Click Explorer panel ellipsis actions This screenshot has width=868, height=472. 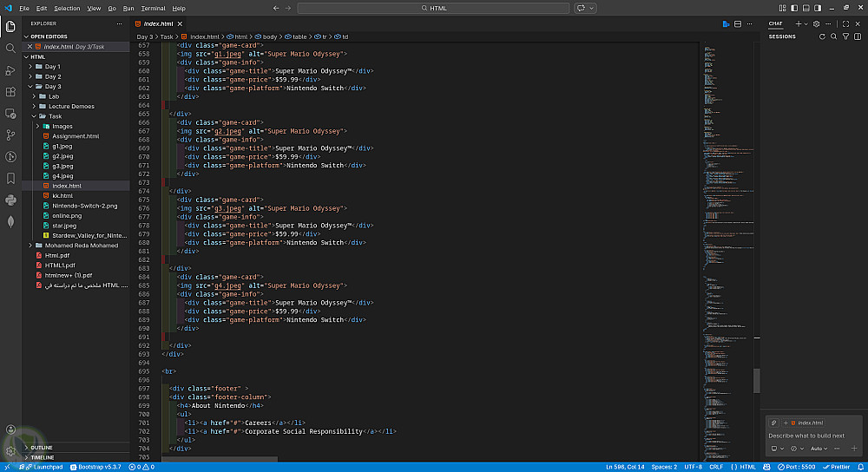tap(119, 23)
